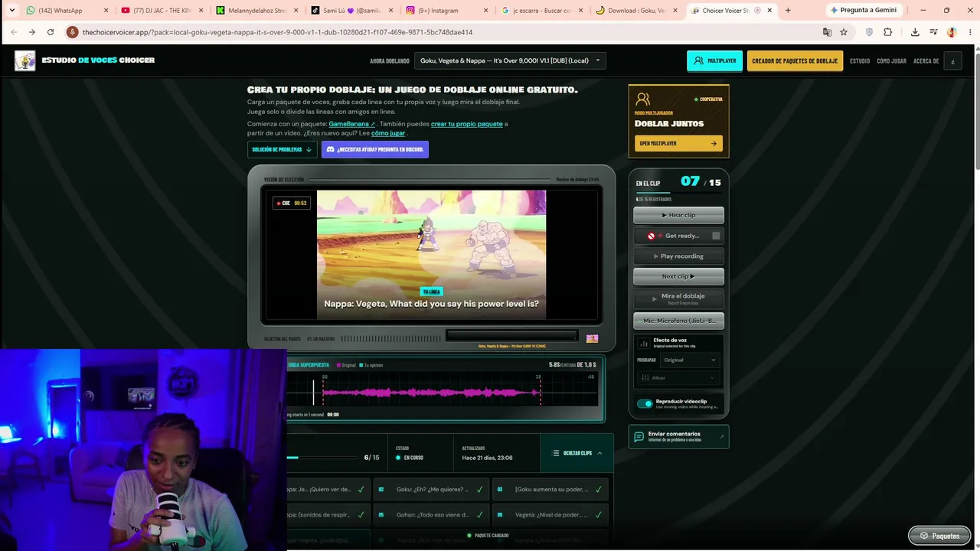The width and height of the screenshot is (980, 551).
Task: Play the Hear clip button
Action: pyautogui.click(x=678, y=215)
